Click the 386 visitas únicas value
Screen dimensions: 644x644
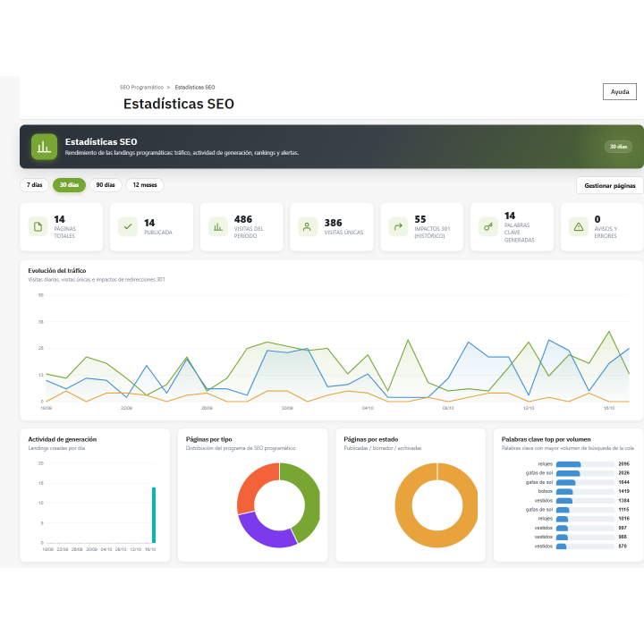333,223
